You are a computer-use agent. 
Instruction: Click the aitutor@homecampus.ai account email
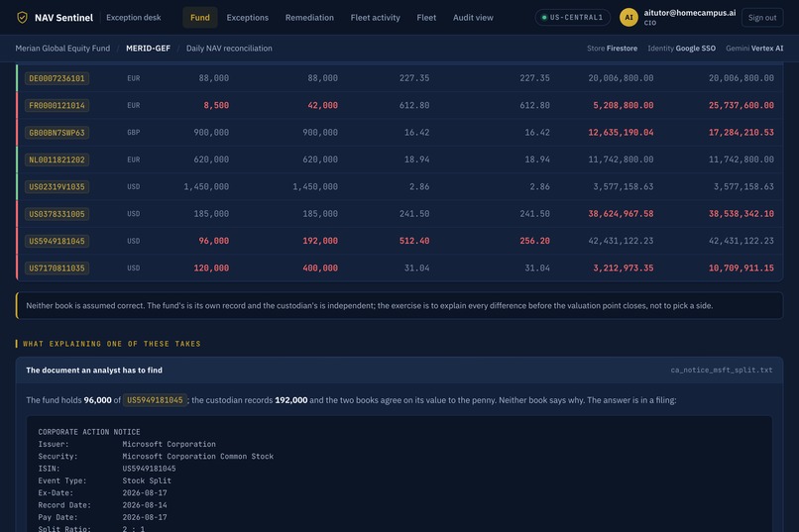689,13
